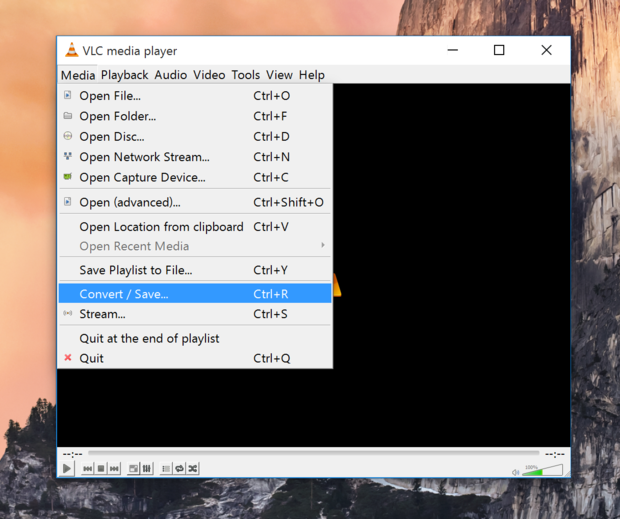The image size is (620, 519).
Task: Click the network icon beside Open Network Stream
Action: point(68,157)
